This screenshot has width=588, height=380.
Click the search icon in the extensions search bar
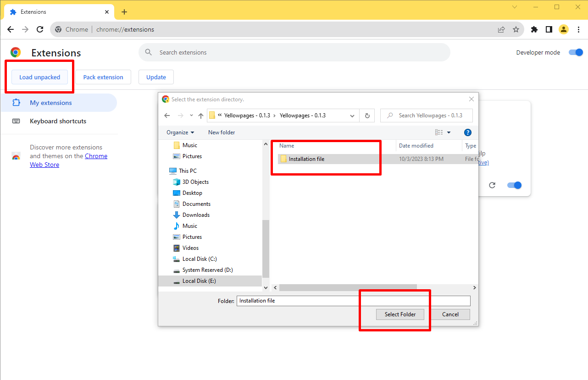click(148, 52)
